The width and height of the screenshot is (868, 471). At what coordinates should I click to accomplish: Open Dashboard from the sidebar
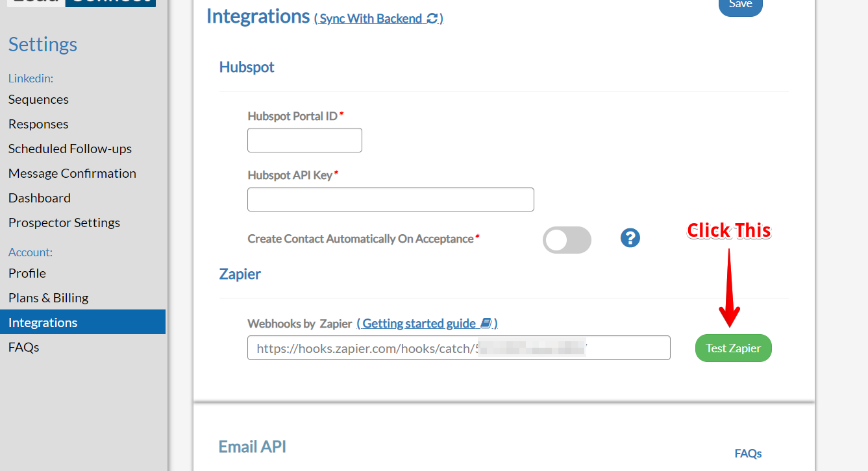[x=40, y=198]
